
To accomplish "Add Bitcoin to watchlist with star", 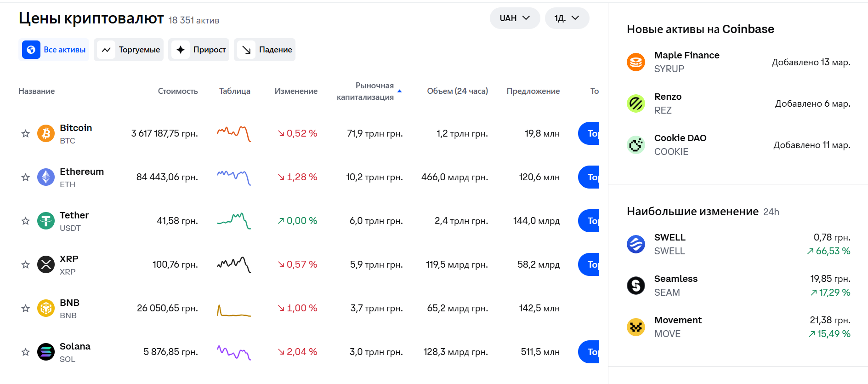I will (26, 133).
